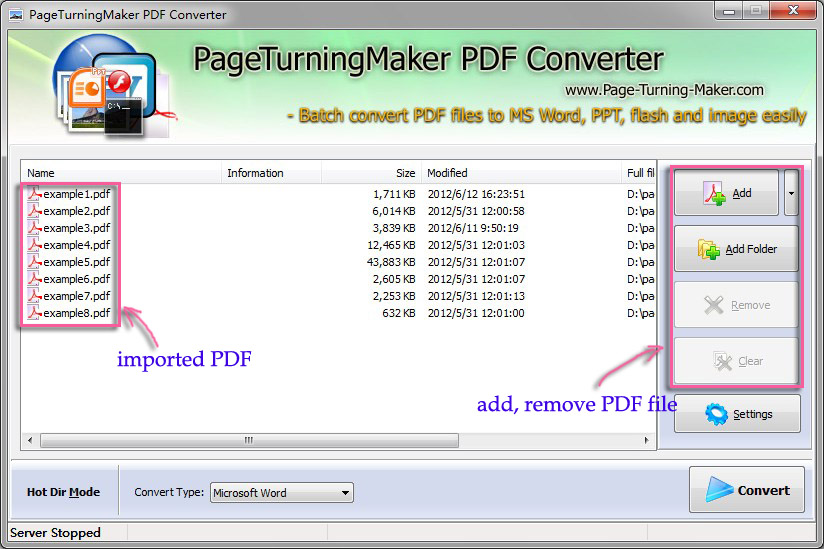Open the Add button dropdown arrow

(791, 193)
